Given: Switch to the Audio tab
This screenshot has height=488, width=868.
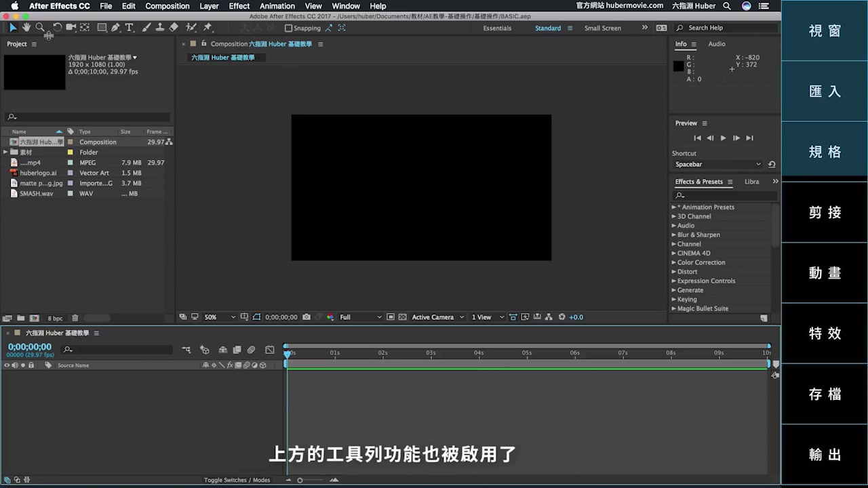Looking at the screenshot, I should (717, 43).
